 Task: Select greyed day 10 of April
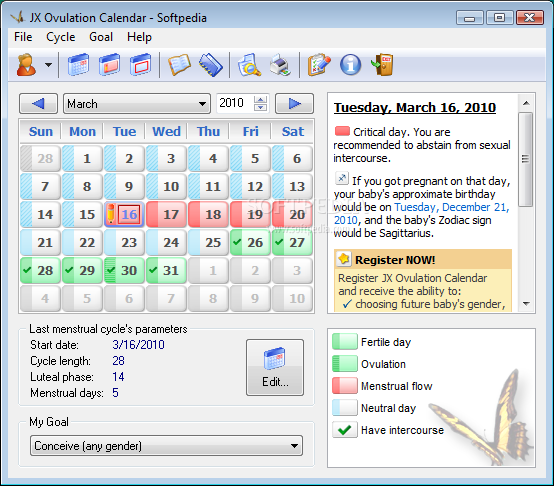pos(293,298)
